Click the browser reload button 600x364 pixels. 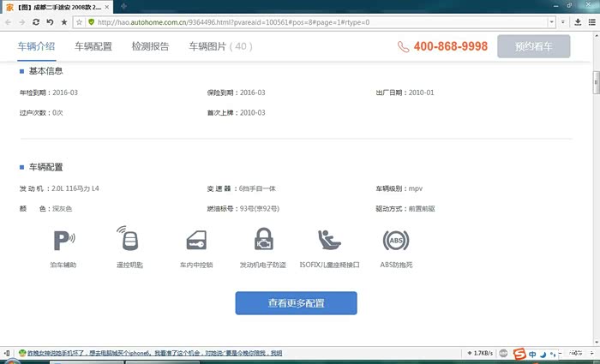tap(35, 21)
